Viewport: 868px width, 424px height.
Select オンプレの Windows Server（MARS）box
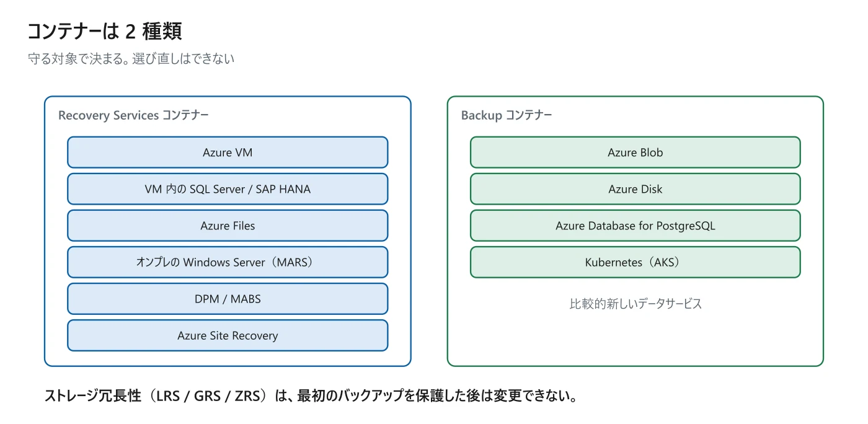(228, 262)
